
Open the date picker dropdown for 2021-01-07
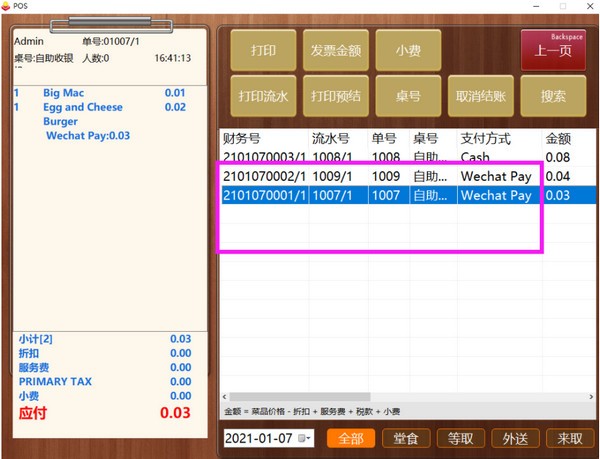[x=305, y=438]
